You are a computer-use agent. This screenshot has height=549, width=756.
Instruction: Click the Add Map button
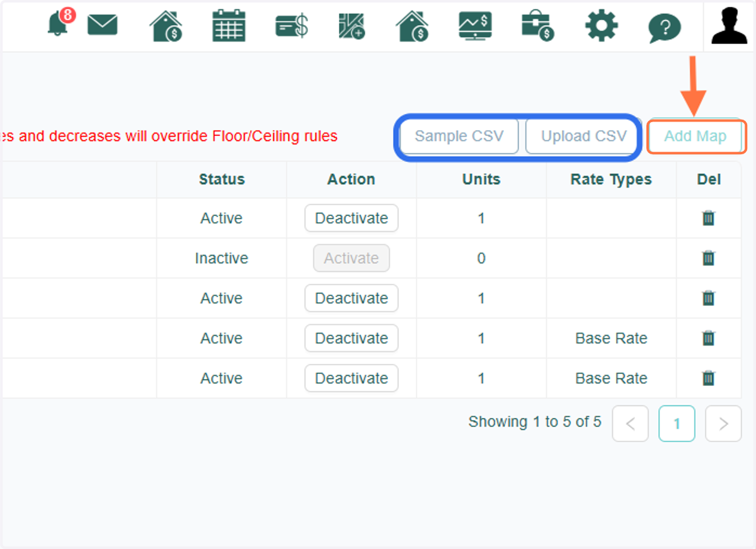click(696, 136)
